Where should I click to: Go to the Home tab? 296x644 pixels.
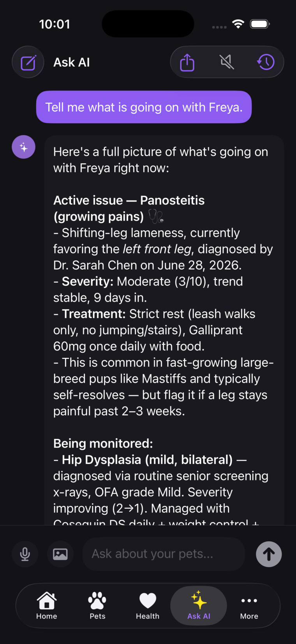coord(47,605)
